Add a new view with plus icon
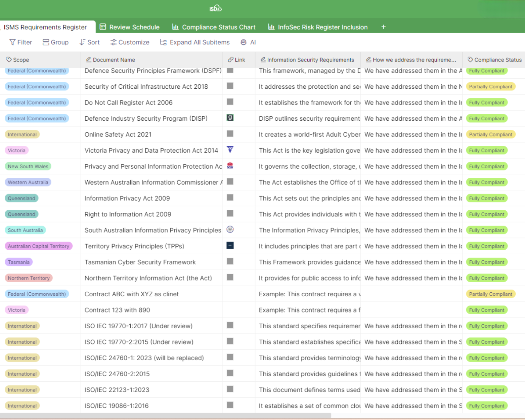The width and height of the screenshot is (525, 420). pos(383,27)
